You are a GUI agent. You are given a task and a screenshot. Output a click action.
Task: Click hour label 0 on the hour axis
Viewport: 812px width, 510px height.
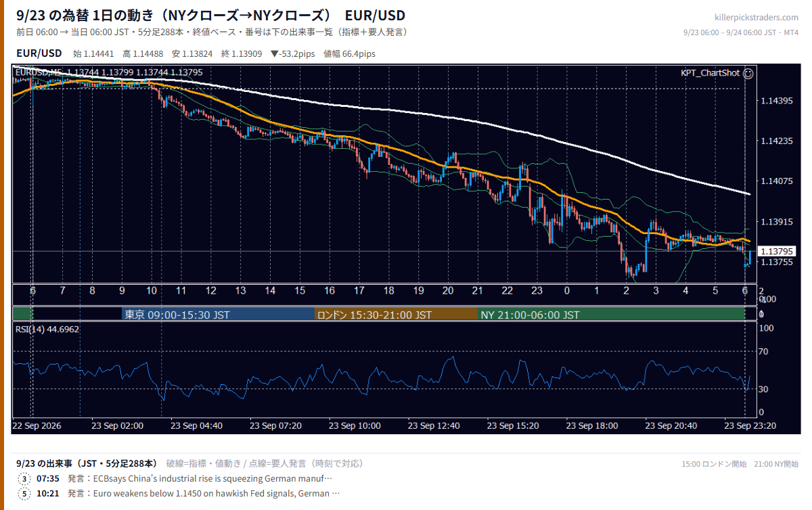coord(566,290)
